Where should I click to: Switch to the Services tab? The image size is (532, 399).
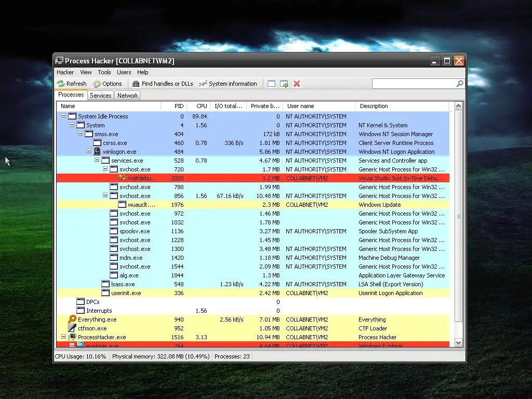click(x=100, y=96)
